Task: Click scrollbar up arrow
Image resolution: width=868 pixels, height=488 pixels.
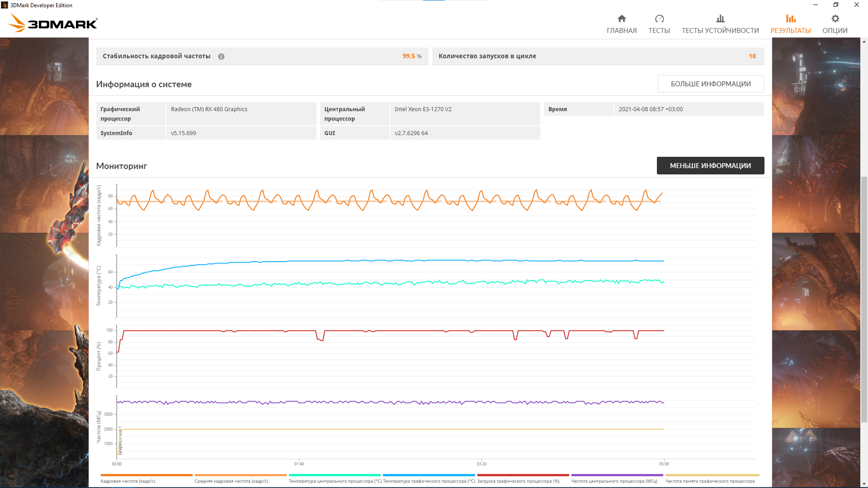Action: (864, 42)
